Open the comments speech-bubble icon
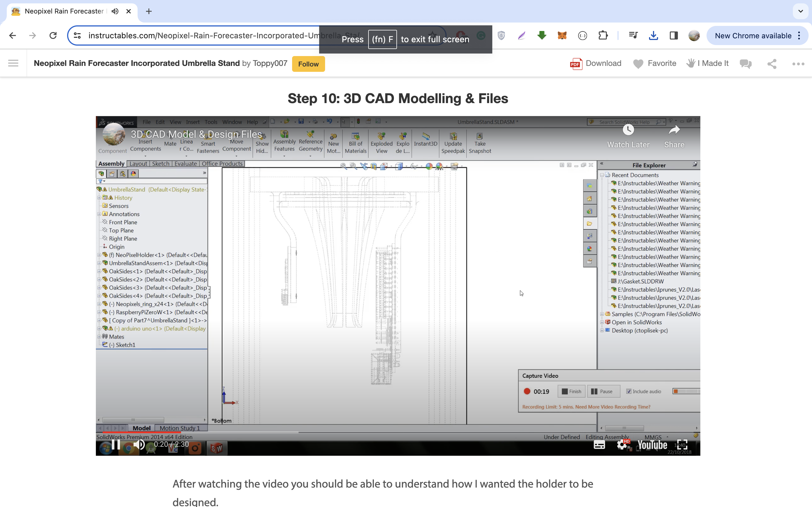Image resolution: width=812 pixels, height=507 pixels. click(745, 63)
